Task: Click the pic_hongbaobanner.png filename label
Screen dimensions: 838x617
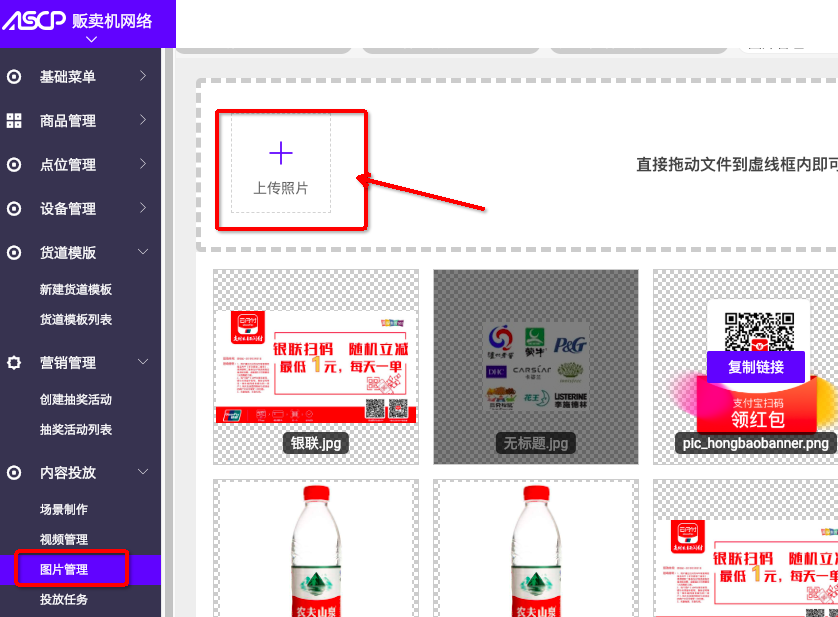Action: [x=756, y=443]
